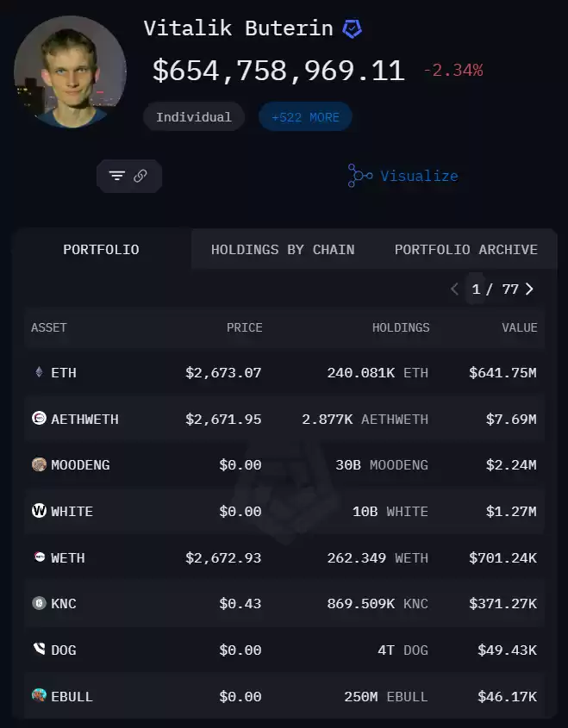This screenshot has width=568, height=728.
Task: Click the KNC token icon
Action: coord(39,603)
